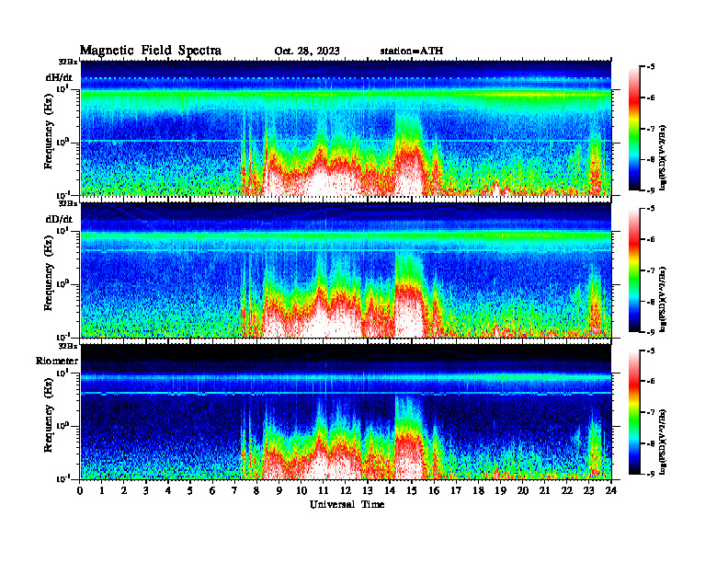Click the hour '20' tick label on the time axis
Image resolution: width=728 pixels, height=563 pixels.
pyautogui.click(x=523, y=491)
